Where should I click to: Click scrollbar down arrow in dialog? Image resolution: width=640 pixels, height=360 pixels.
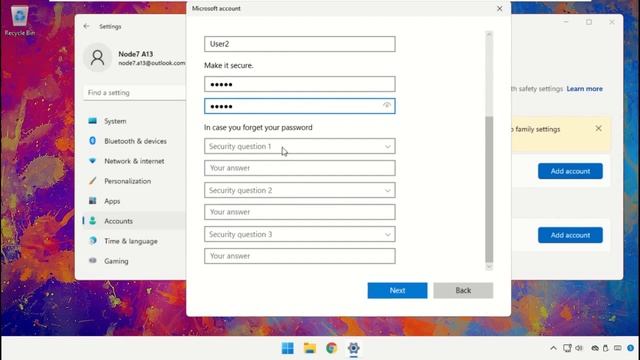click(489, 267)
